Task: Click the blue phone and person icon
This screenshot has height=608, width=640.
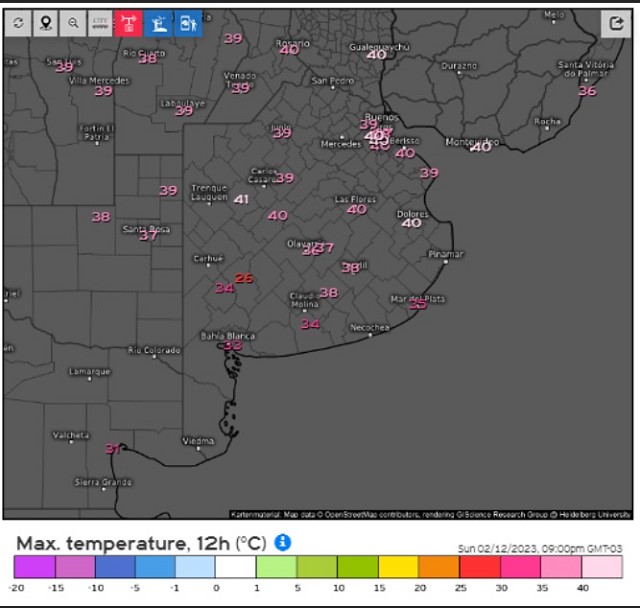Action: [x=187, y=23]
